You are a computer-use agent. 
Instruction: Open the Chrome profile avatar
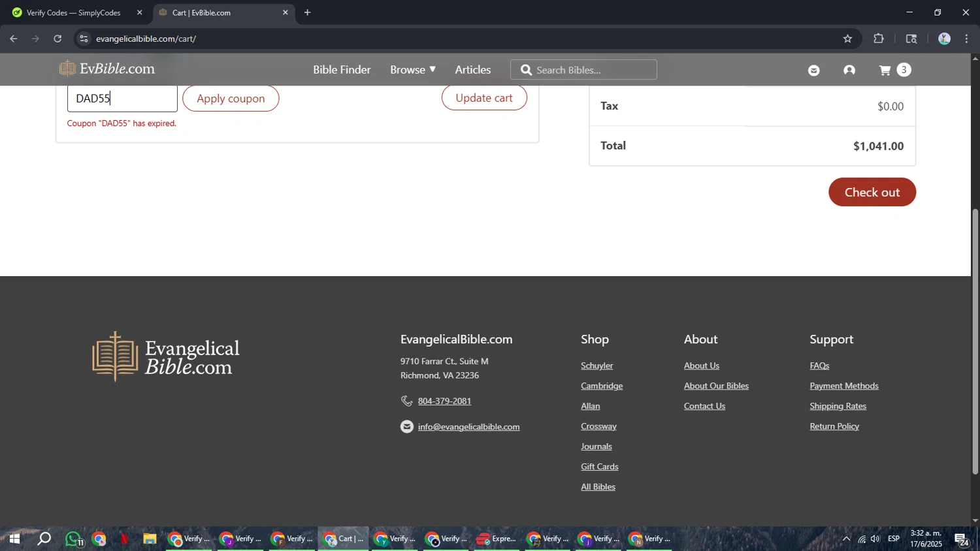click(x=944, y=39)
